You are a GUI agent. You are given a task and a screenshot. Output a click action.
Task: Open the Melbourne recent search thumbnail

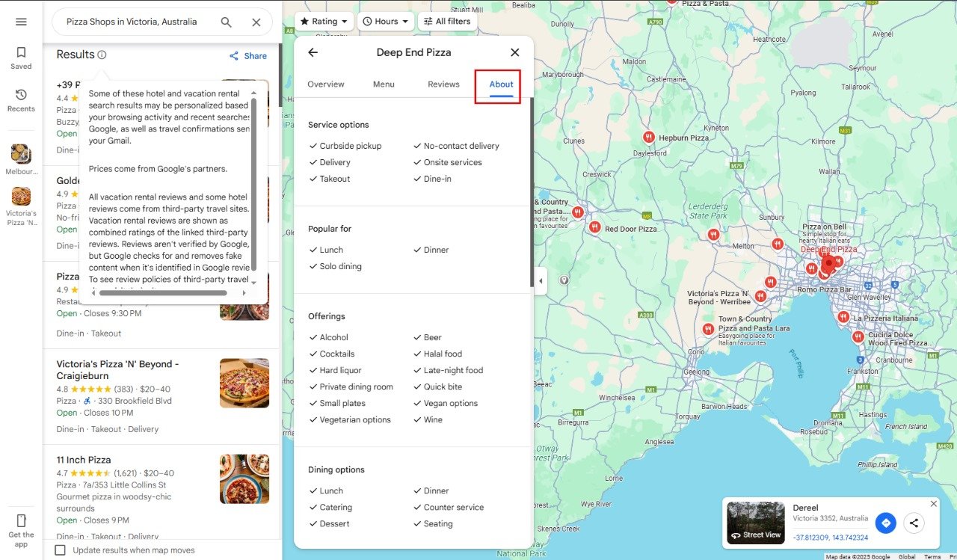[21, 153]
